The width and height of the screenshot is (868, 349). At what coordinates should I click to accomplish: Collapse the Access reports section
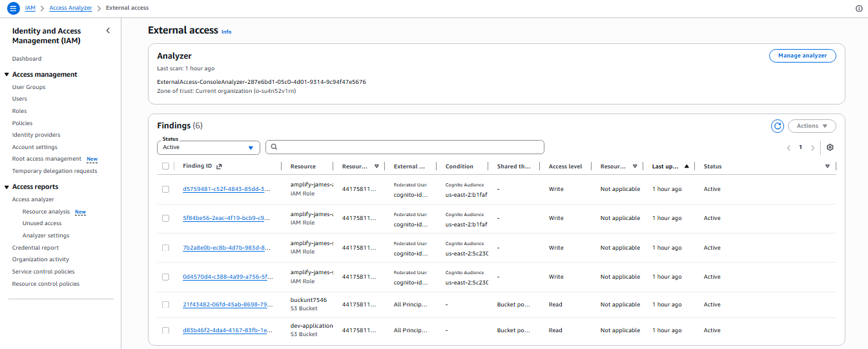[x=7, y=187]
